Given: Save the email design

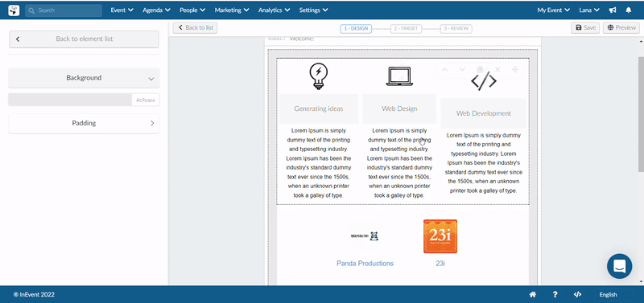Looking at the screenshot, I should pos(585,28).
